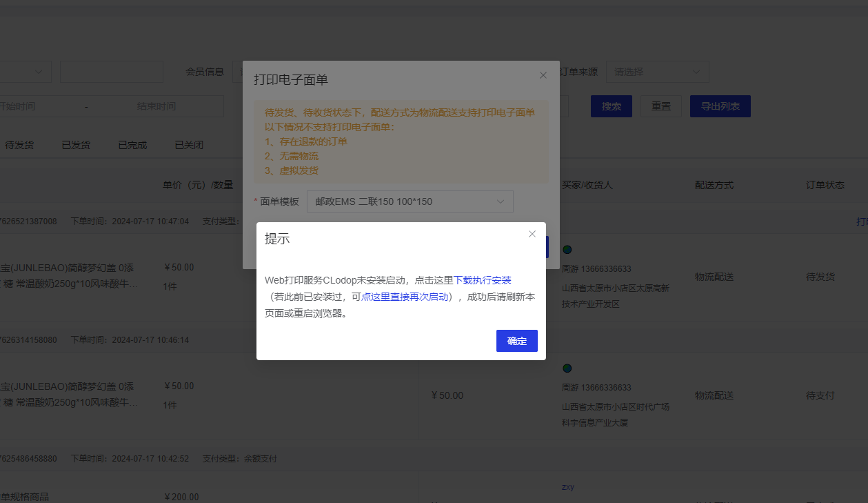Screen dimensions: 868x503
Task: Click the 结束时间 date field
Action: [x=157, y=106]
